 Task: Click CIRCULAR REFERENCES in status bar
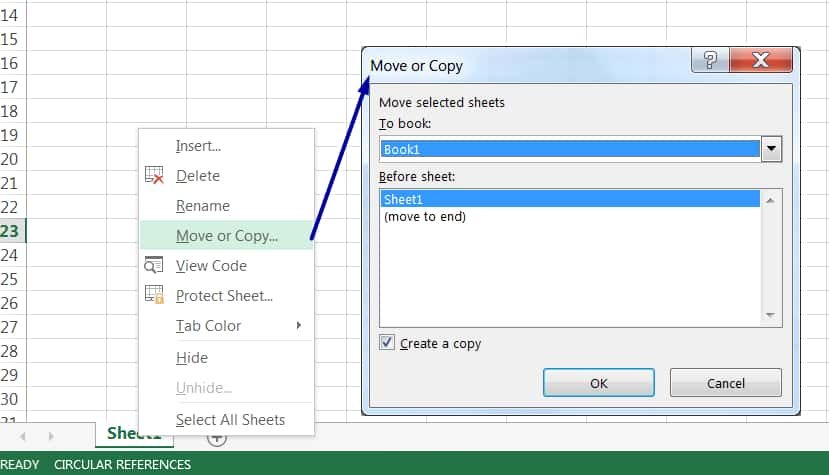pos(122,464)
